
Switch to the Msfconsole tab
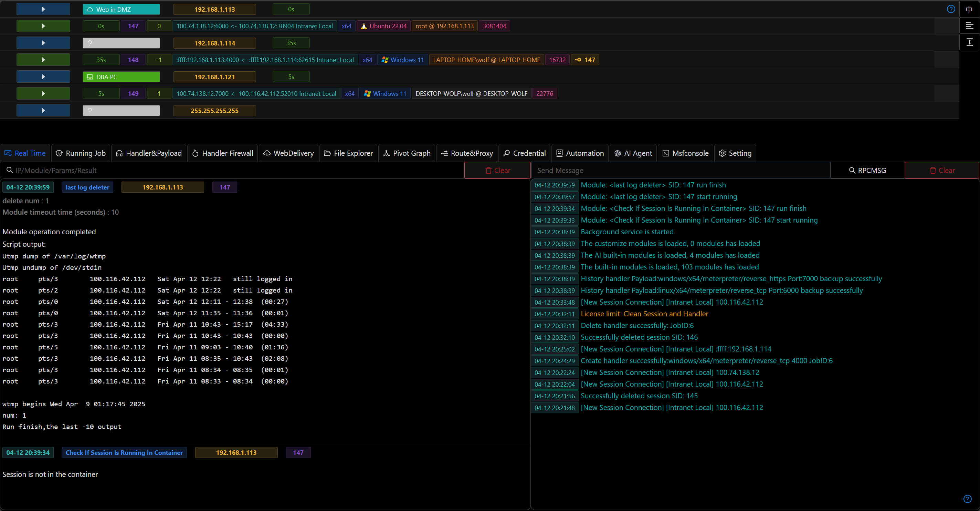click(x=686, y=153)
